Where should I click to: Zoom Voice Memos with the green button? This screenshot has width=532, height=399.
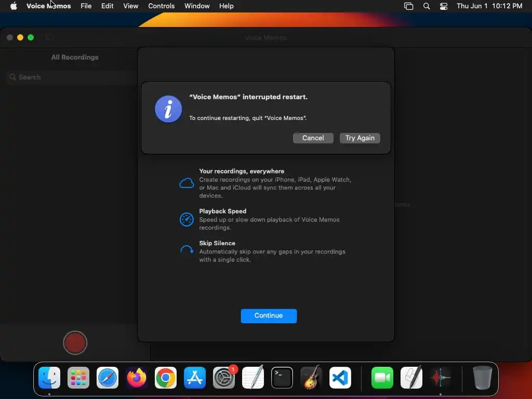click(31, 37)
